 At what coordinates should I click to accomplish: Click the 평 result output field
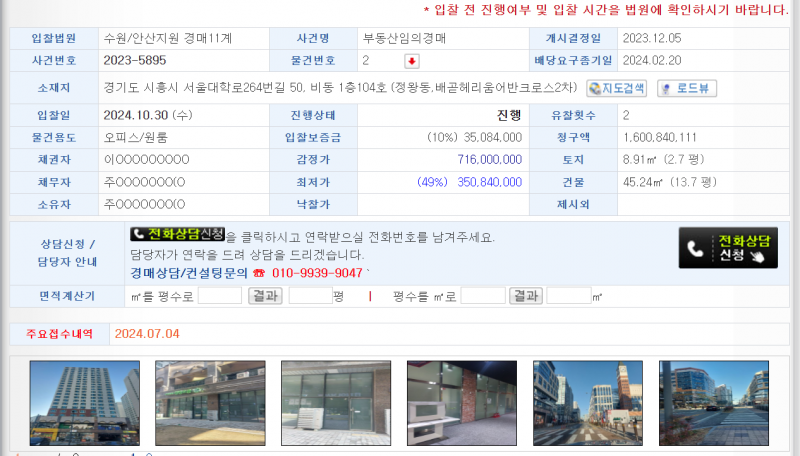[310, 296]
